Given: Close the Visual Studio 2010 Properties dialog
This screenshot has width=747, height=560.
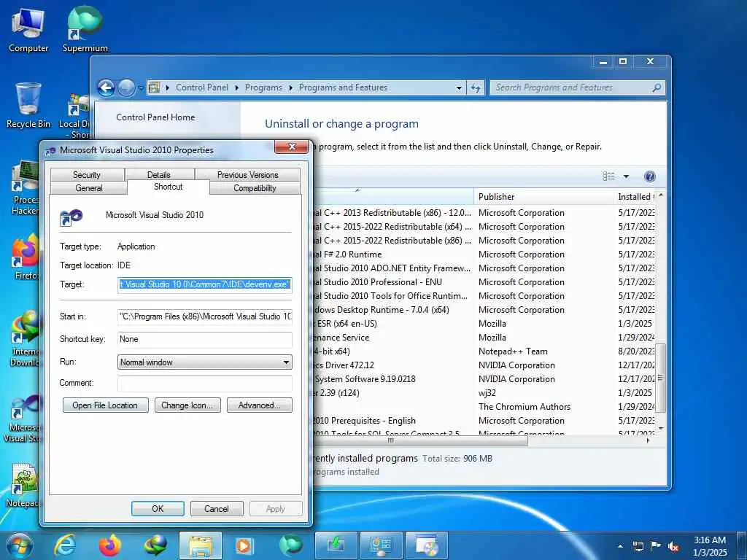Looking at the screenshot, I should click(292, 147).
